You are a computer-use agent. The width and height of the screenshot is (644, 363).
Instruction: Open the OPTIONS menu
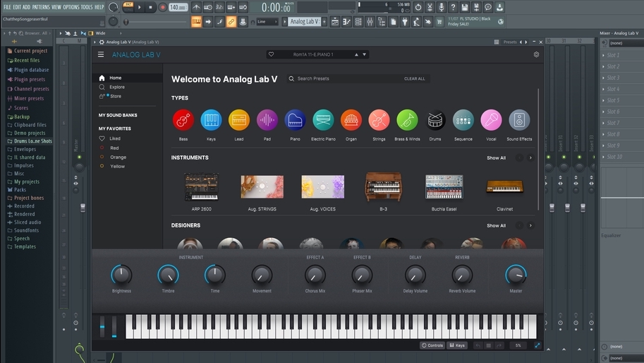tap(71, 7)
